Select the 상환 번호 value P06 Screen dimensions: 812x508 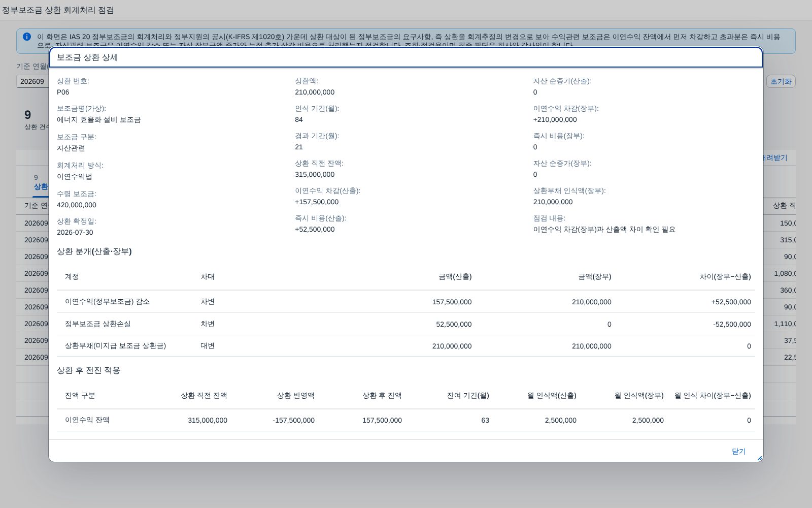pos(63,92)
